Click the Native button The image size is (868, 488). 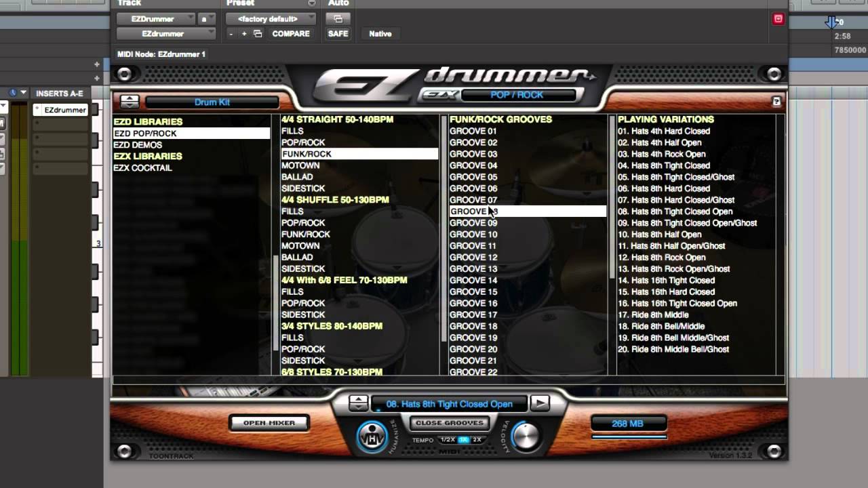pos(380,34)
